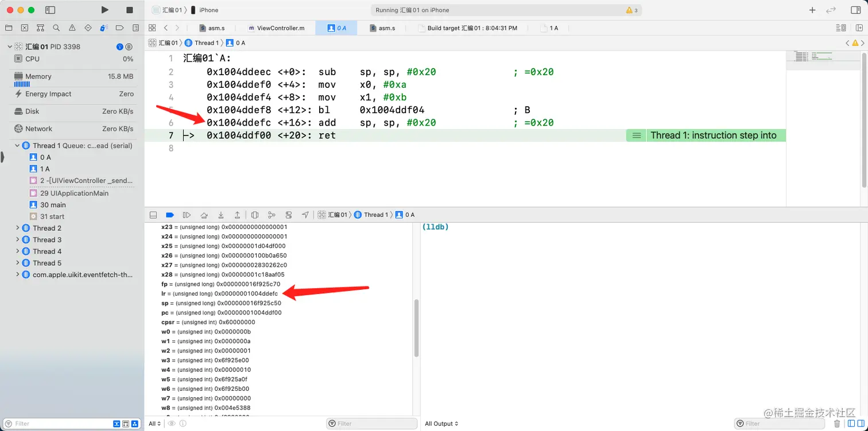Collapse Thread 1 in debug navigator
This screenshot has width=868, height=431.
coord(17,146)
